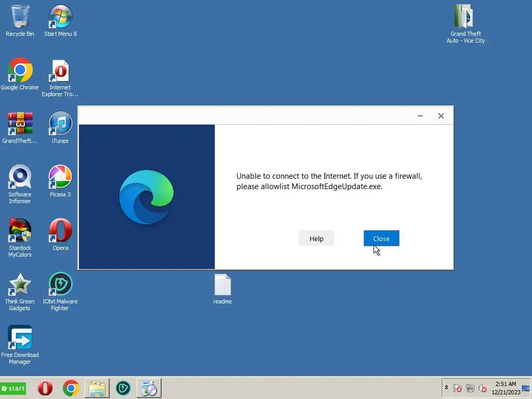The image size is (532, 399).
Task: Click the clock showing 2:51 AM
Action: pyautogui.click(x=506, y=388)
